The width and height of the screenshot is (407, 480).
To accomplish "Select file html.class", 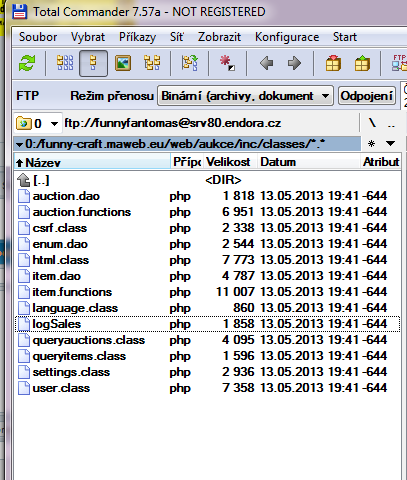I will pyautogui.click(x=207, y=260).
